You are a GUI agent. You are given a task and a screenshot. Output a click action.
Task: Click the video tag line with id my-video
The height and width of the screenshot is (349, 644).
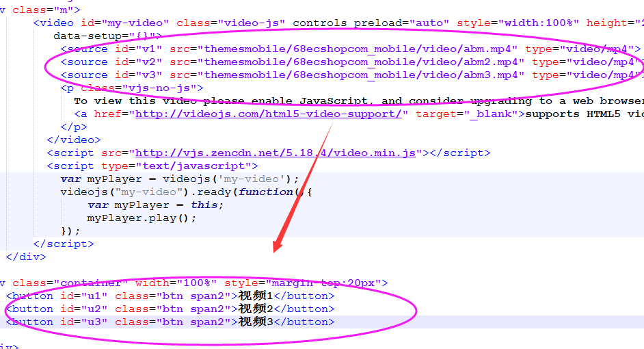click(338, 23)
